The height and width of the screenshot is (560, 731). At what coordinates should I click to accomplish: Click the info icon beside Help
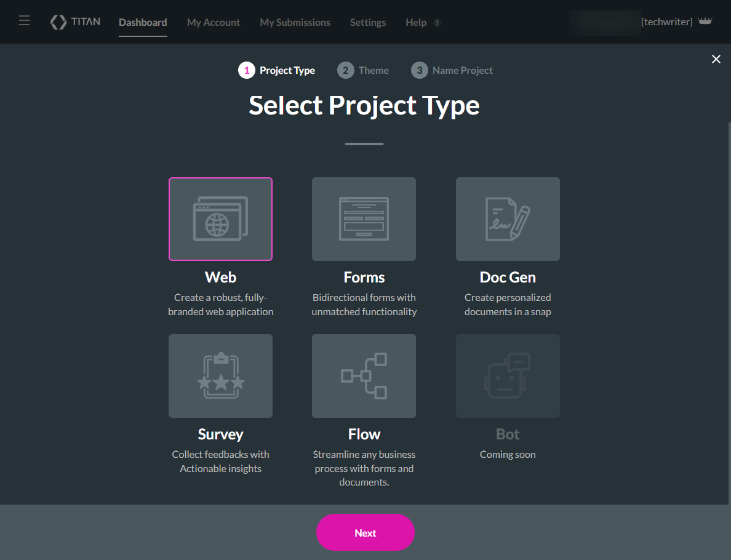click(438, 22)
